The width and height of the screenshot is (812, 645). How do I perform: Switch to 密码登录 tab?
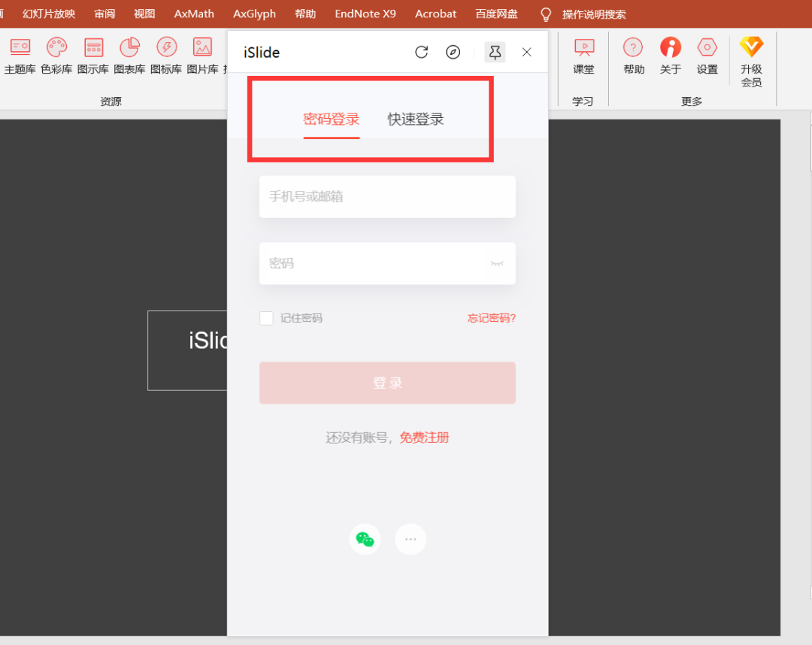click(332, 120)
